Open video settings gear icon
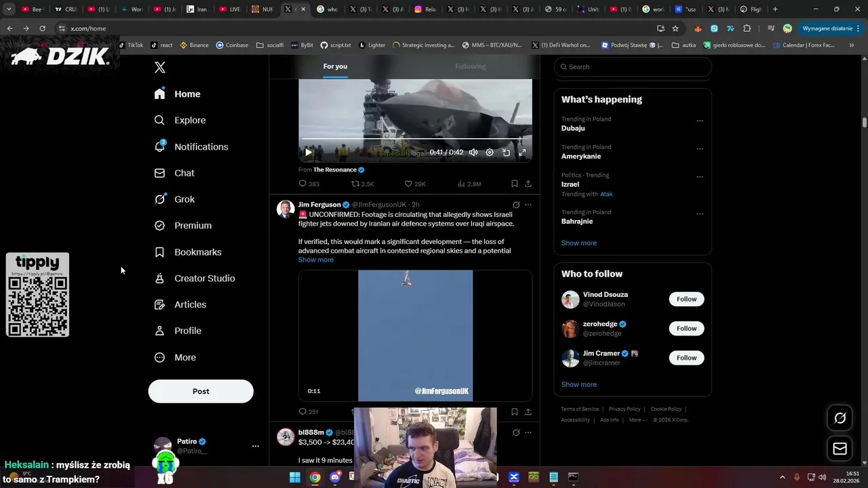 [x=490, y=152]
